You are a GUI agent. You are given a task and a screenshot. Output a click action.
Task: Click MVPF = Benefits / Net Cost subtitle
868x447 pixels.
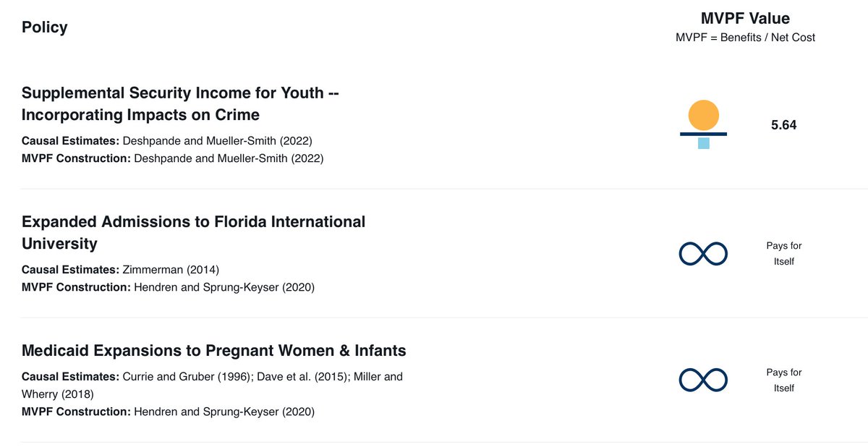[x=745, y=38]
